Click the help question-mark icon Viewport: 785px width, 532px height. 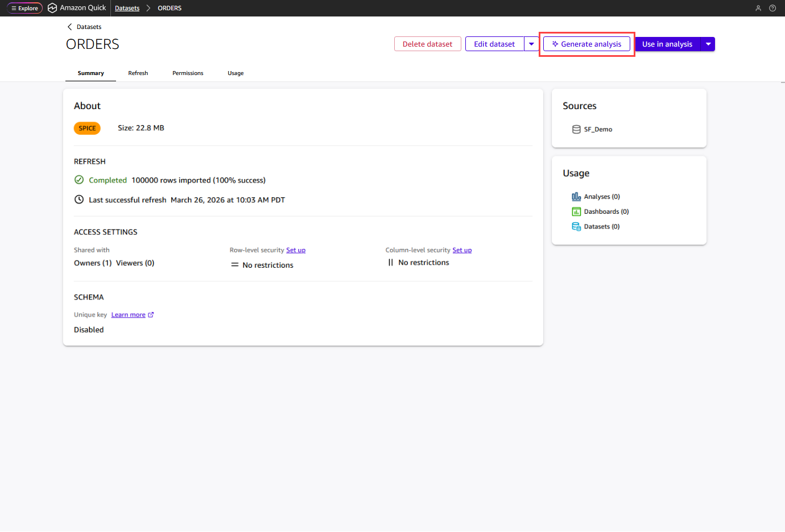772,8
